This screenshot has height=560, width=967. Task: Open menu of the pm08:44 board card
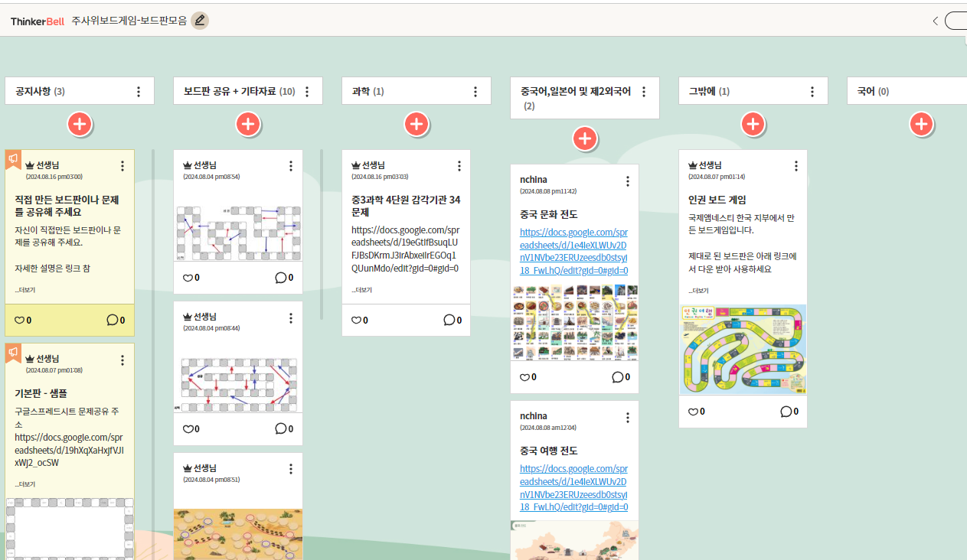click(x=291, y=317)
